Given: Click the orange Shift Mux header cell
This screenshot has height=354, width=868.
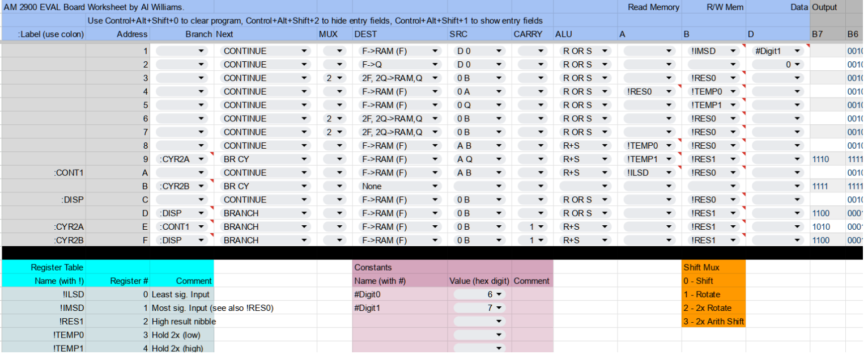Looking at the screenshot, I should (713, 267).
